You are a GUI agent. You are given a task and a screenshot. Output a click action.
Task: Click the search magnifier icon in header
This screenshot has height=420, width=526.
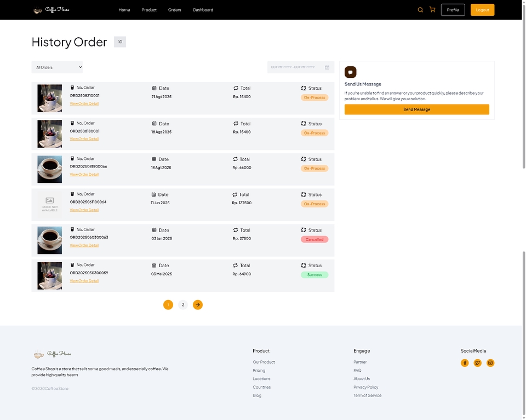(x=420, y=10)
